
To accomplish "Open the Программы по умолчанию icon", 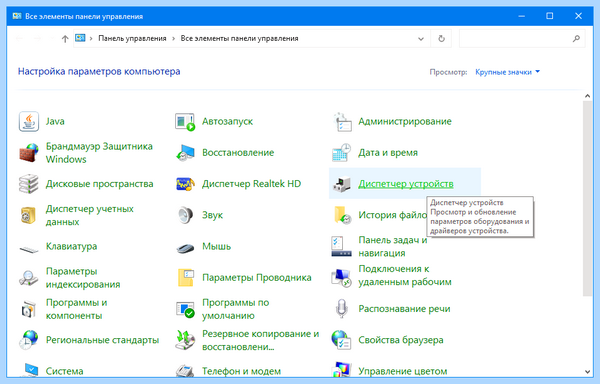I will [185, 309].
